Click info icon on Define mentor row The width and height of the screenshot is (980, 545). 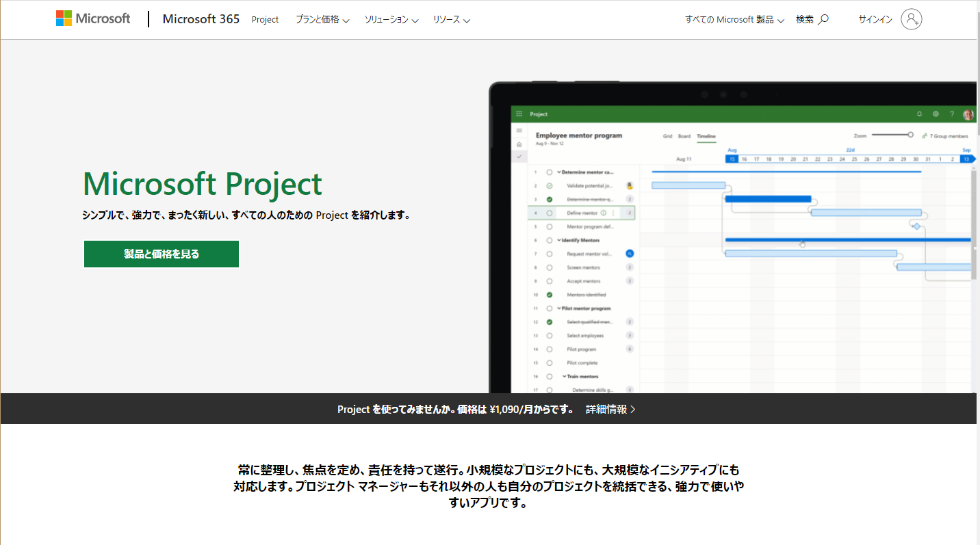[603, 213]
